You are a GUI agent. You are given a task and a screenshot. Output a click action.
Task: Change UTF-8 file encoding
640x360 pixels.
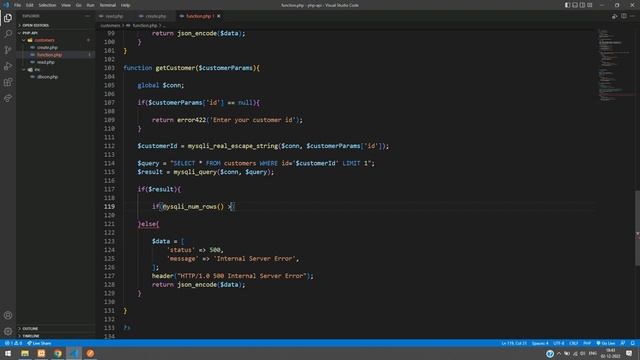pyautogui.click(x=559, y=343)
